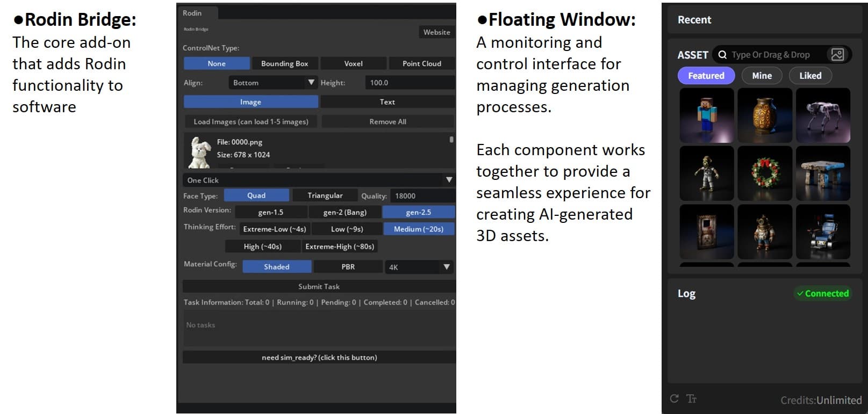The image size is (868, 414).
Task: Select the diving suit figure asset thumbnail
Action: pos(765,231)
